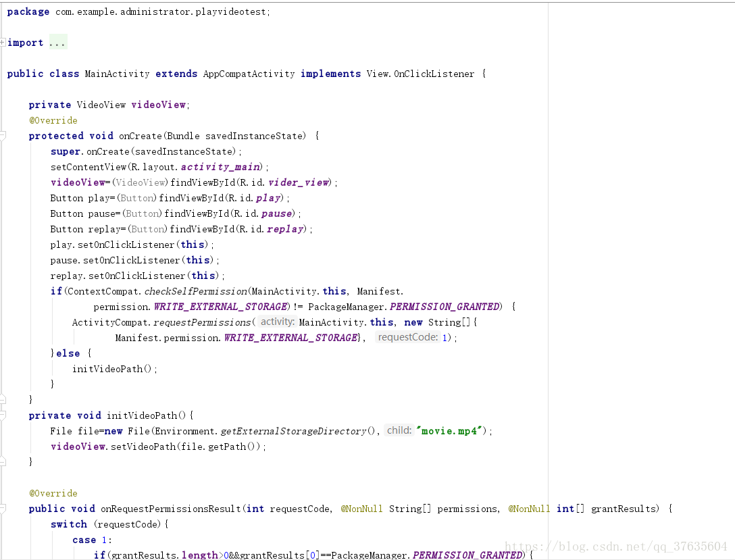This screenshot has width=735, height=560.
Task: Click the 'package' keyword on the first line
Action: pyautogui.click(x=28, y=11)
